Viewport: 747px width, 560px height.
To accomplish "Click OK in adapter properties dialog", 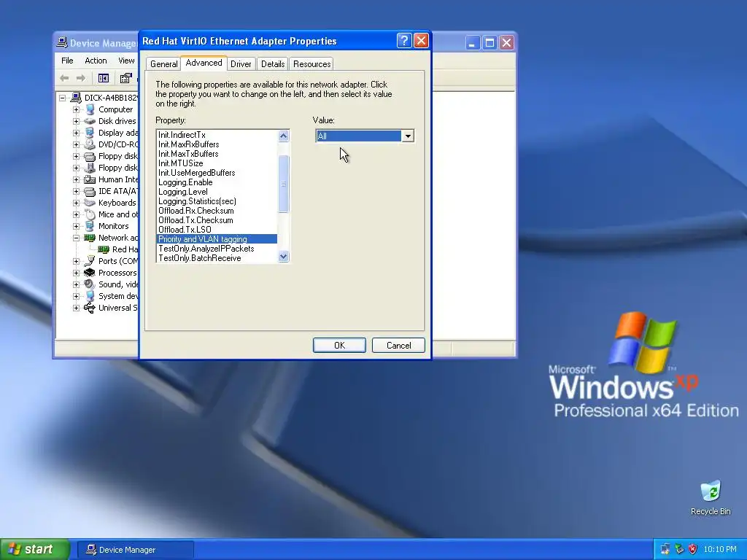I will pos(339,345).
